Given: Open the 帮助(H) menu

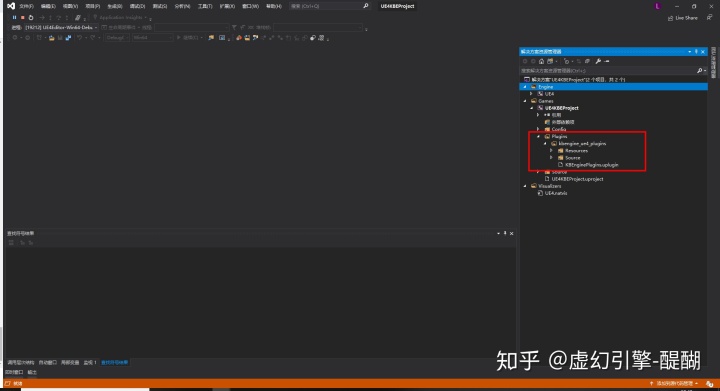Looking at the screenshot, I should [x=274, y=6].
